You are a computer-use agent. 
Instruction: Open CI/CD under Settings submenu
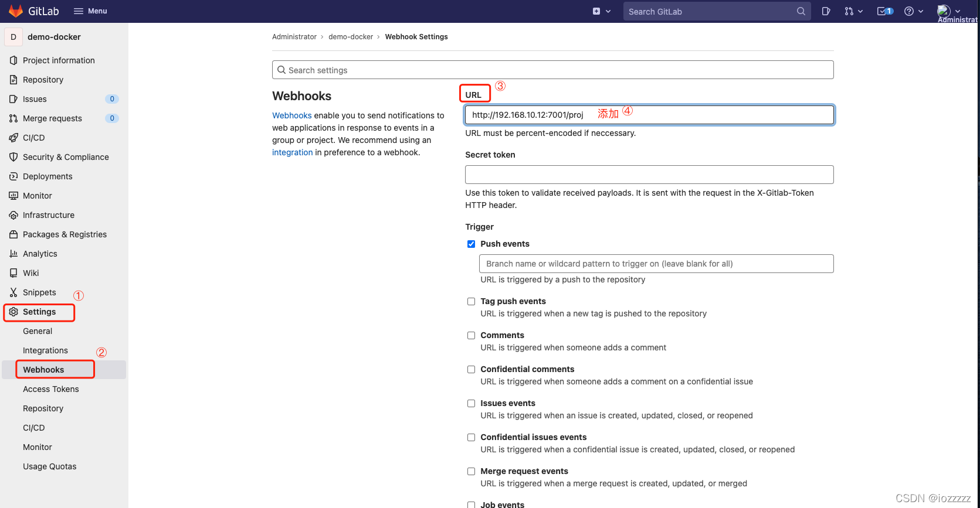point(33,428)
